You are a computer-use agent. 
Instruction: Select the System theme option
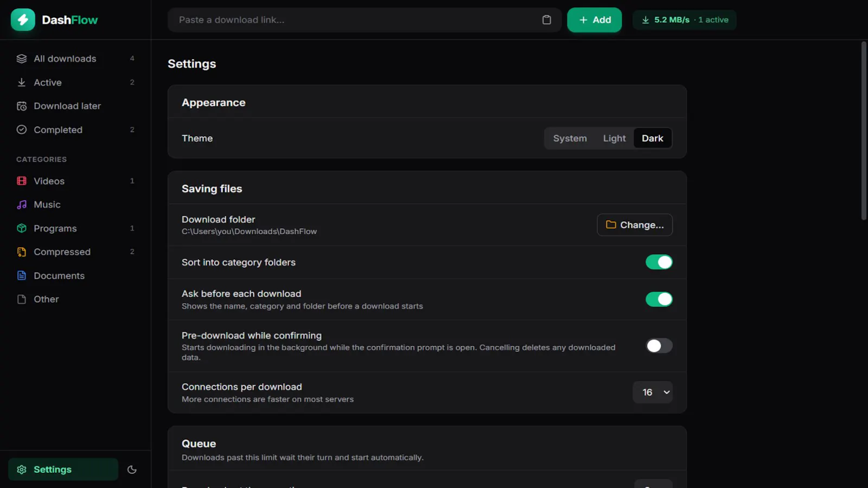tap(570, 138)
